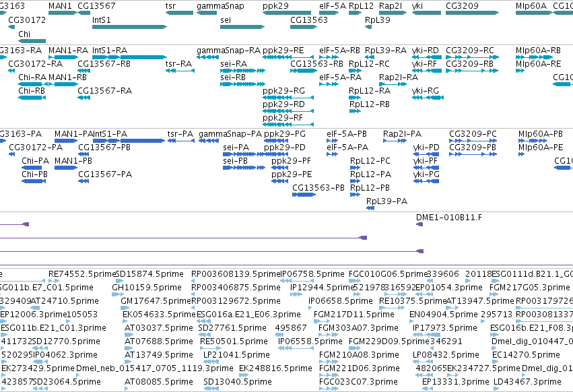
Task: Select the ppk29 gene bar
Action: point(287,13)
